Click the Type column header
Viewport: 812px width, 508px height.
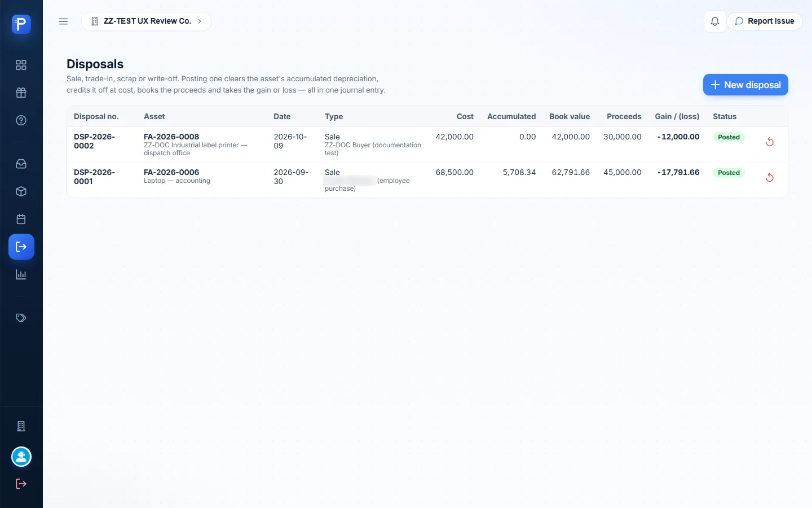coord(334,116)
